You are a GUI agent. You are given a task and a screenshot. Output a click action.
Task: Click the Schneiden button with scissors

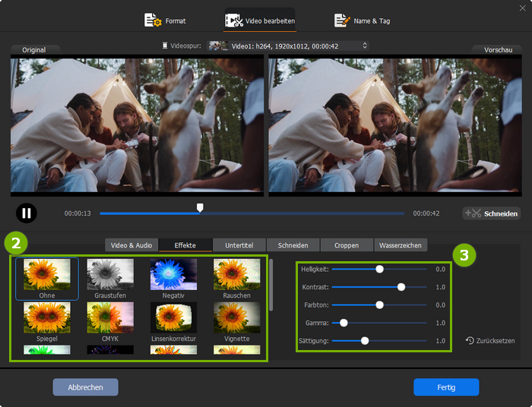[x=491, y=213]
